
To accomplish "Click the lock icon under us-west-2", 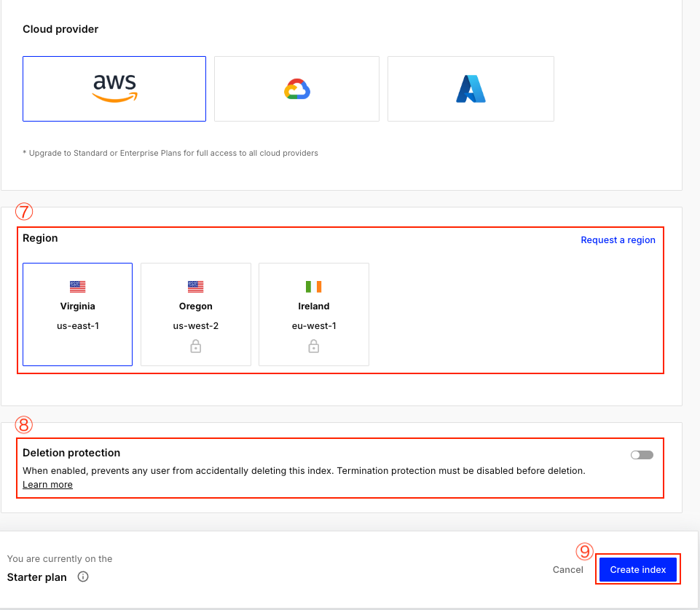I will click(x=196, y=347).
